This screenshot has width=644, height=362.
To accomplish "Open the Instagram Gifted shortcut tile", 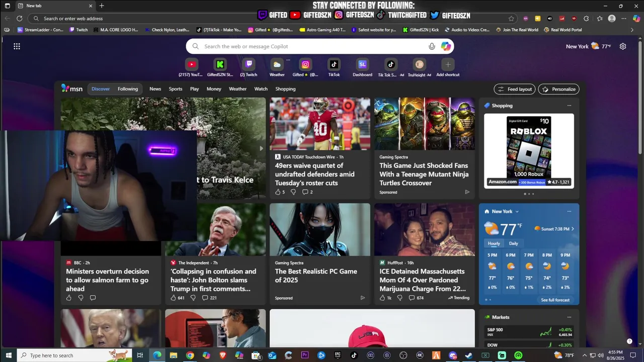I will point(305,67).
